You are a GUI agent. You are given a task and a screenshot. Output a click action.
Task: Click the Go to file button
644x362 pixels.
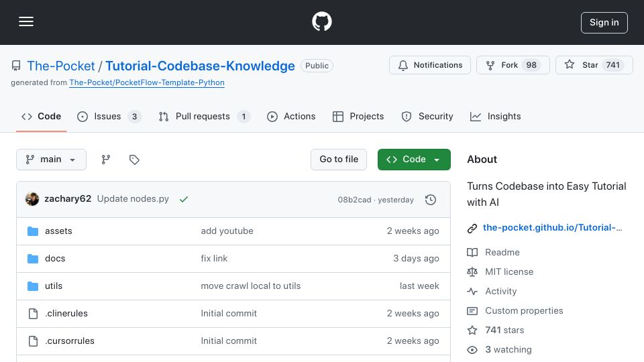pos(338,160)
